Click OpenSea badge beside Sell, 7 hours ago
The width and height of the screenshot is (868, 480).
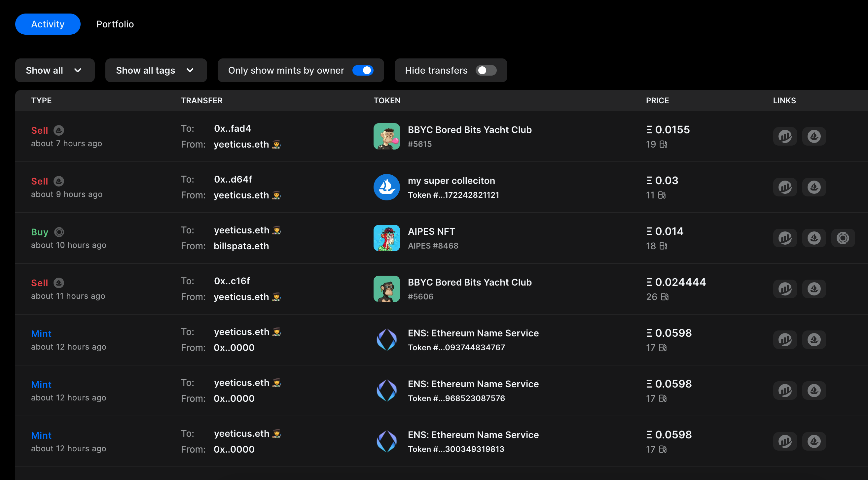click(59, 130)
